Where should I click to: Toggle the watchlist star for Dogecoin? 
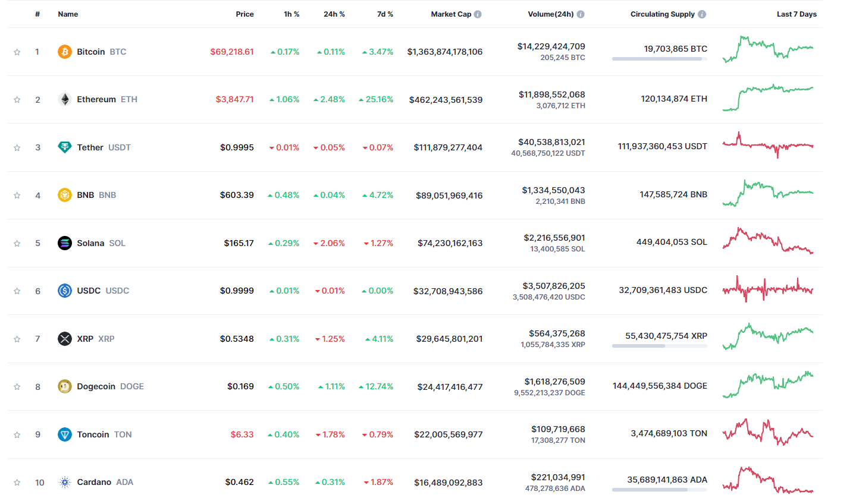pyautogui.click(x=17, y=387)
